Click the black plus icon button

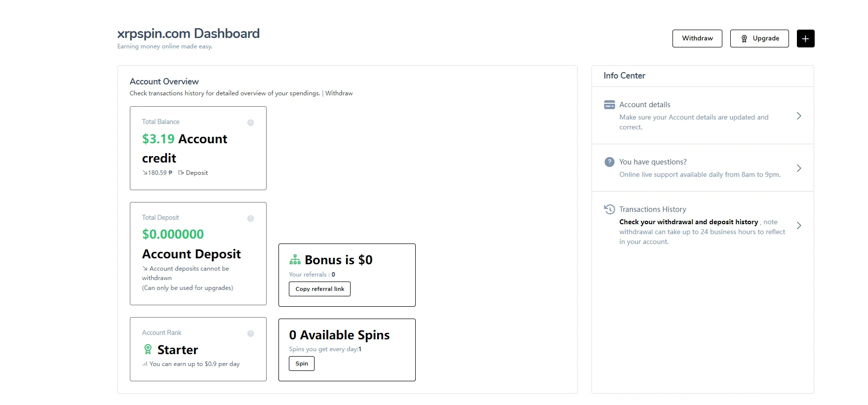[805, 39]
